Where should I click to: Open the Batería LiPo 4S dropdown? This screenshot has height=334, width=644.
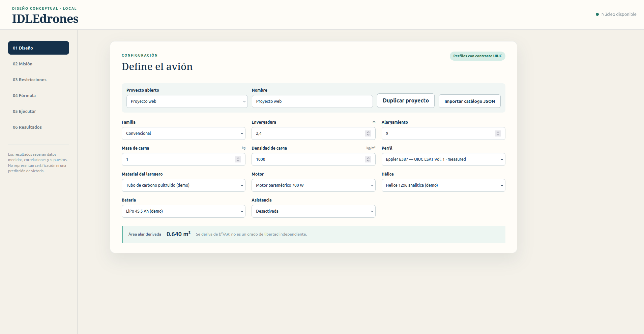(x=183, y=211)
